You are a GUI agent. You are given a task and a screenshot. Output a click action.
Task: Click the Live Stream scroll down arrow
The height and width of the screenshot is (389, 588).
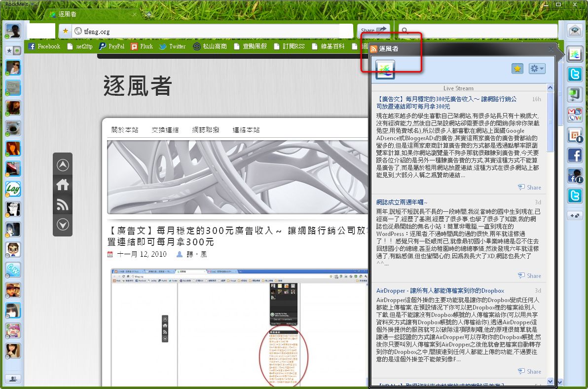[x=550, y=382]
